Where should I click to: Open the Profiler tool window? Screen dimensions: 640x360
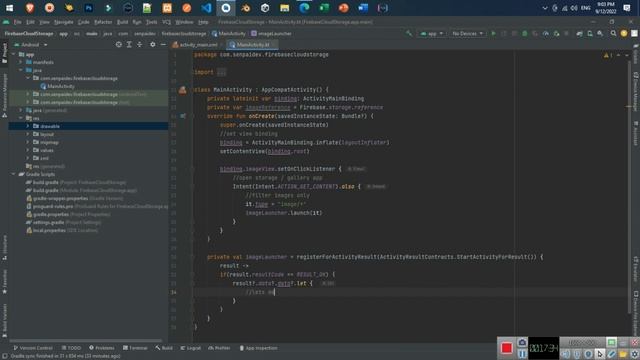point(219,348)
